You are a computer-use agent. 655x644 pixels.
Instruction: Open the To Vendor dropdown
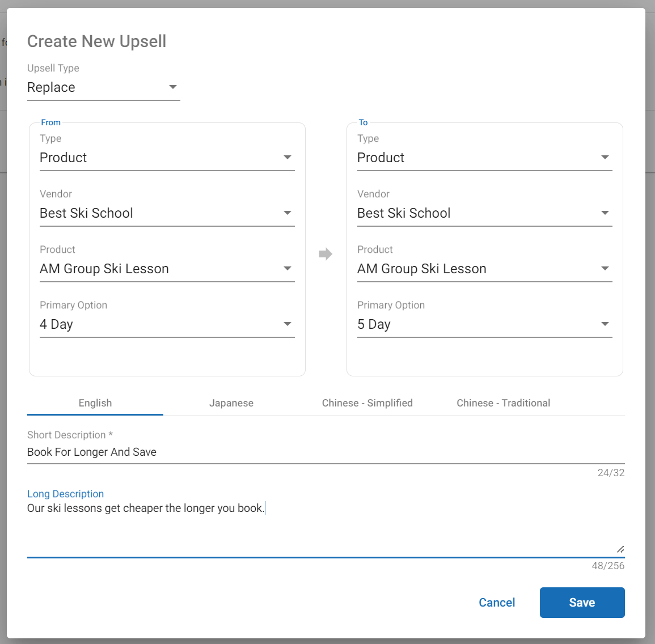pos(484,213)
